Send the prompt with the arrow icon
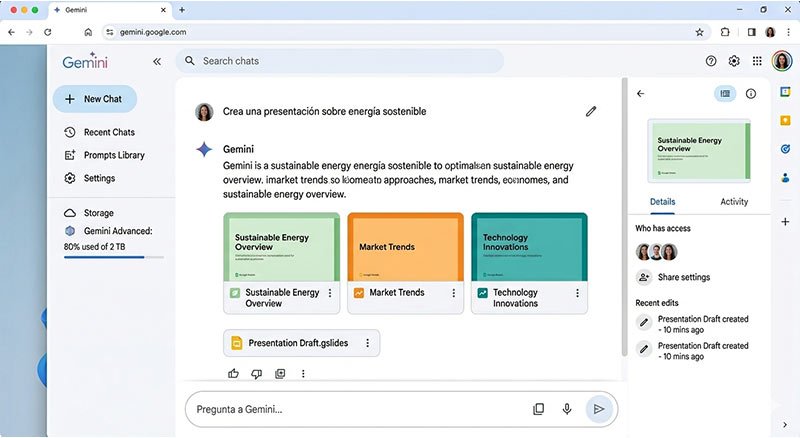 [x=598, y=409]
